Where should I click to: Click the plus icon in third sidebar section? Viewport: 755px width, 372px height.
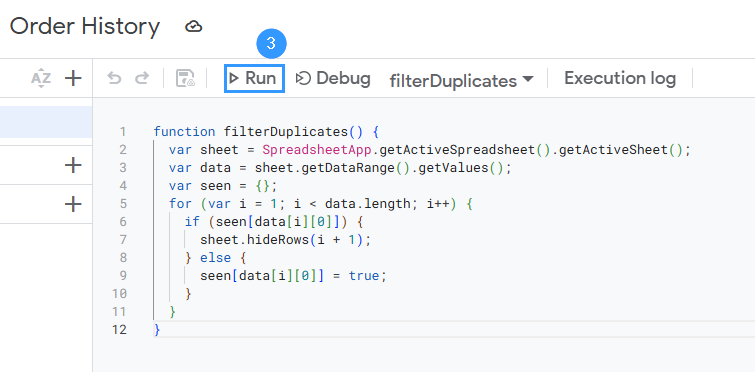coord(73,205)
